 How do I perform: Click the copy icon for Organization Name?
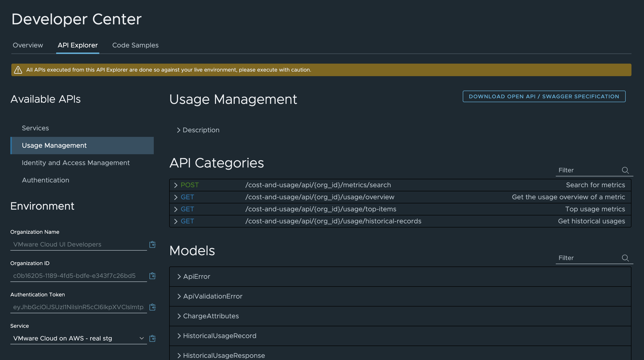[x=153, y=244]
